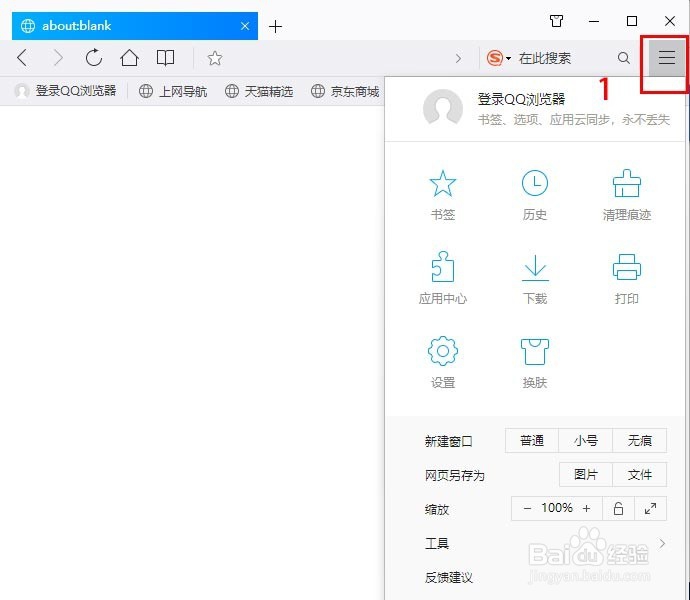This screenshot has width=690, height=600.
Task: Click the user avatar in the menu
Action: tap(442, 108)
